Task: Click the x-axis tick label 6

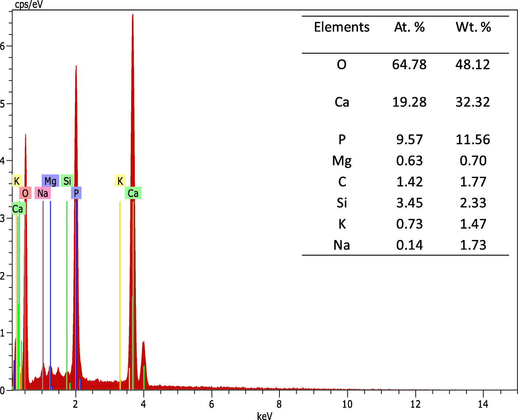Action: click(212, 404)
